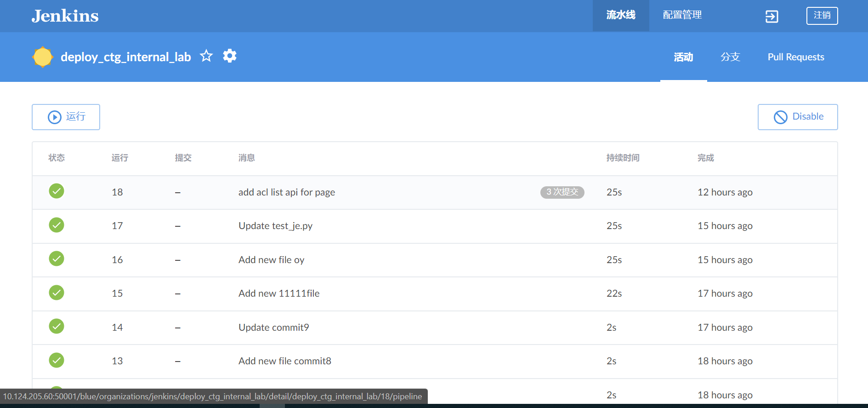Open the 流水线 top navigation item
The image size is (868, 408).
(x=620, y=15)
